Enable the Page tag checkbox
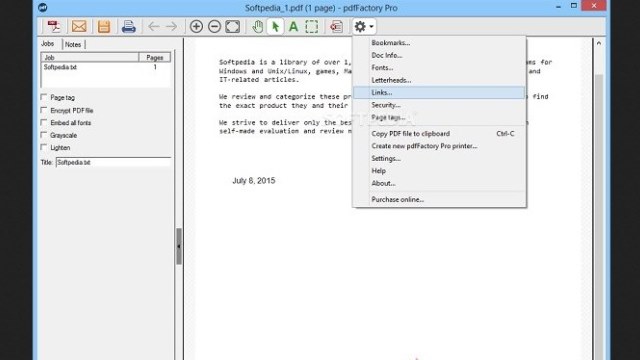 click(44, 97)
